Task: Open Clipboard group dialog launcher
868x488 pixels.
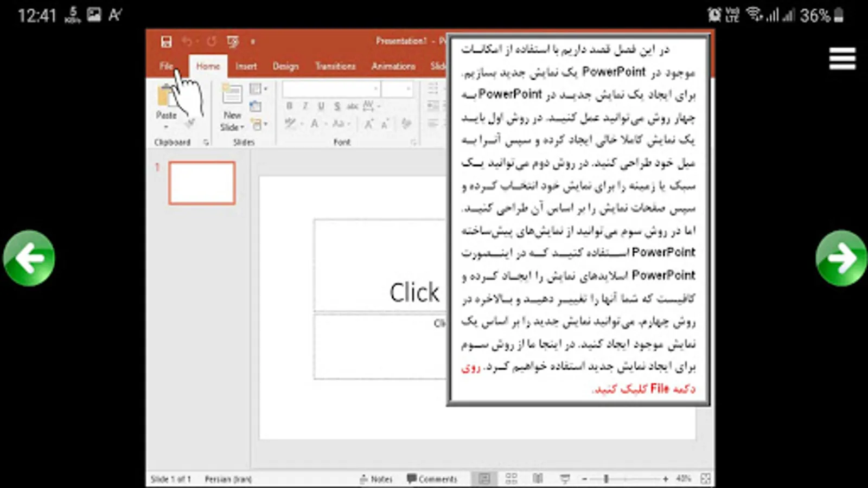Action: pos(206,143)
